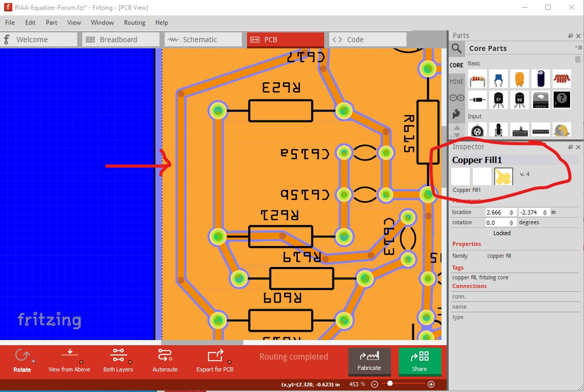Open the Export for PCB dropdown arrow
This screenshot has width=584, height=392.
[229, 362]
